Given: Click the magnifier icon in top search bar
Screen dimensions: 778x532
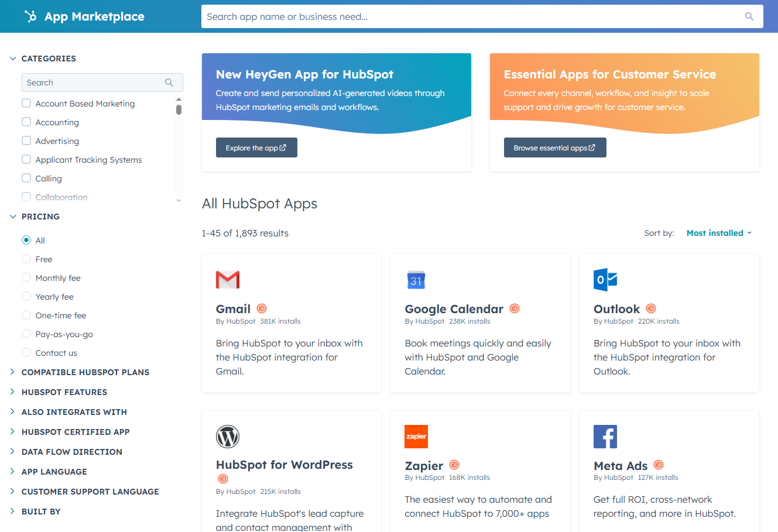Looking at the screenshot, I should click(749, 16).
